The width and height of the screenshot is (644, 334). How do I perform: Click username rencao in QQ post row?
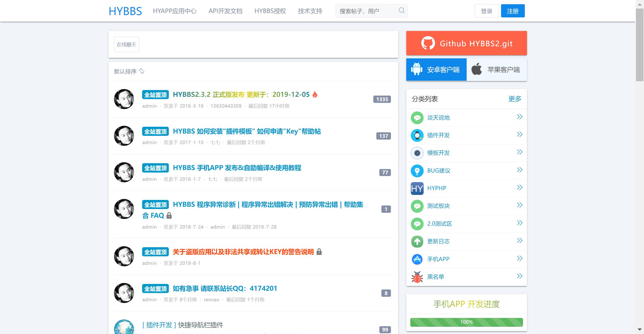212,300
